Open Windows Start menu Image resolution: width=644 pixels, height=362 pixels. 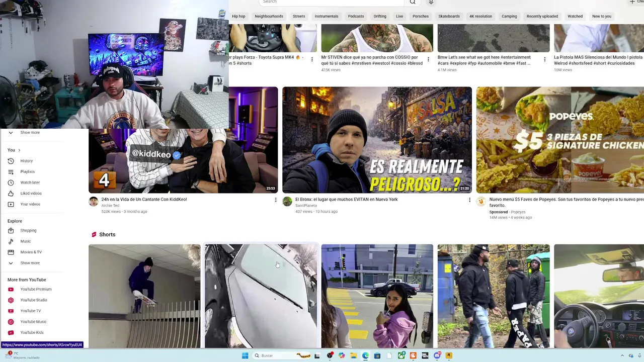[x=245, y=355]
